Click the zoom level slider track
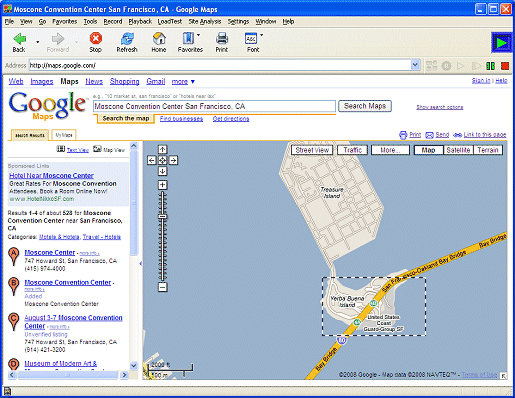Viewport: 515px width, 398px height. (162, 236)
